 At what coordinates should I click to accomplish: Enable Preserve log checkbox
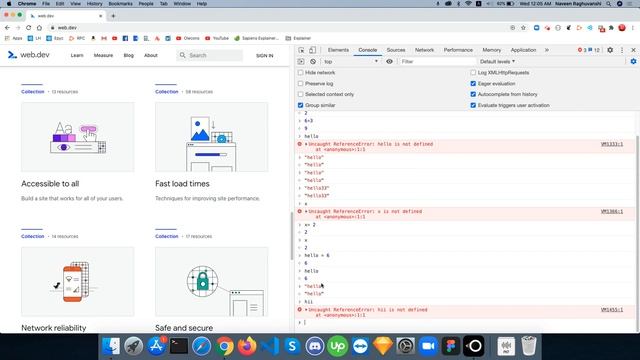[x=301, y=83]
